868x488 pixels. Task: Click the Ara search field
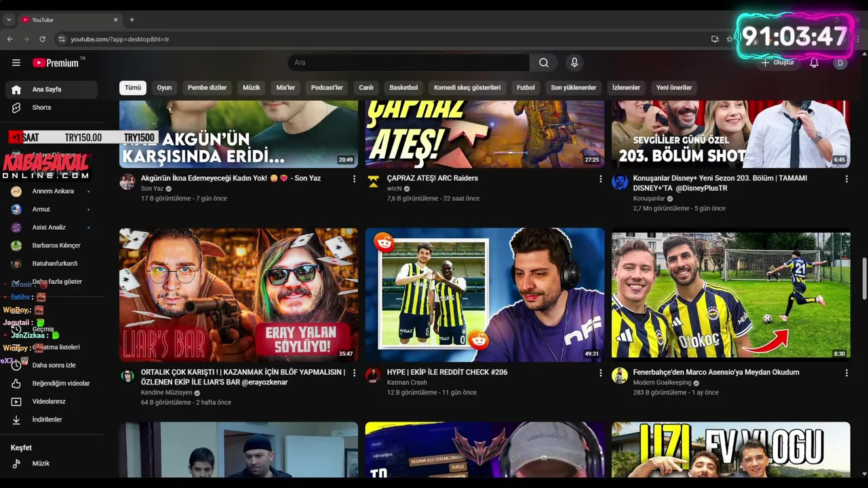tap(408, 62)
